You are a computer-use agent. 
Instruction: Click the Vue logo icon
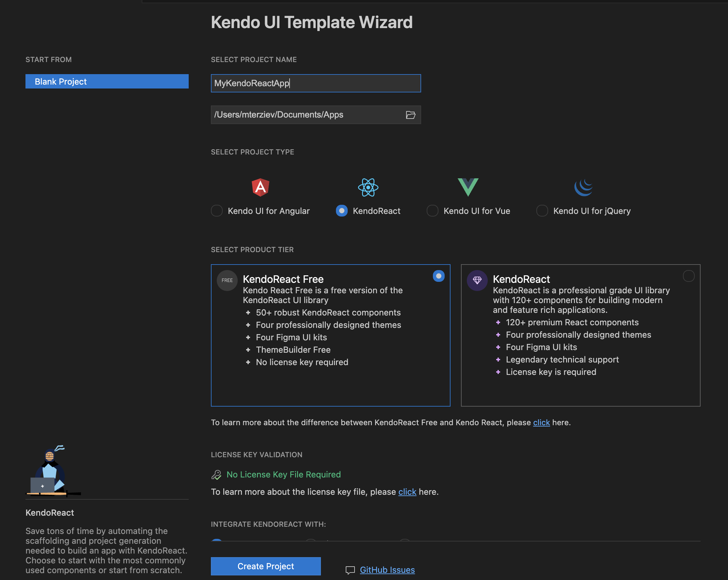coord(468,187)
